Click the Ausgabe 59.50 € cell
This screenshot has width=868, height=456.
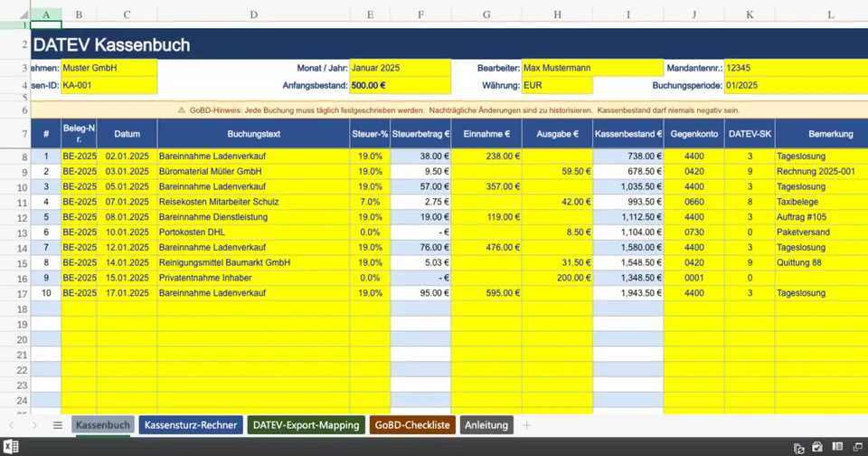pos(558,172)
